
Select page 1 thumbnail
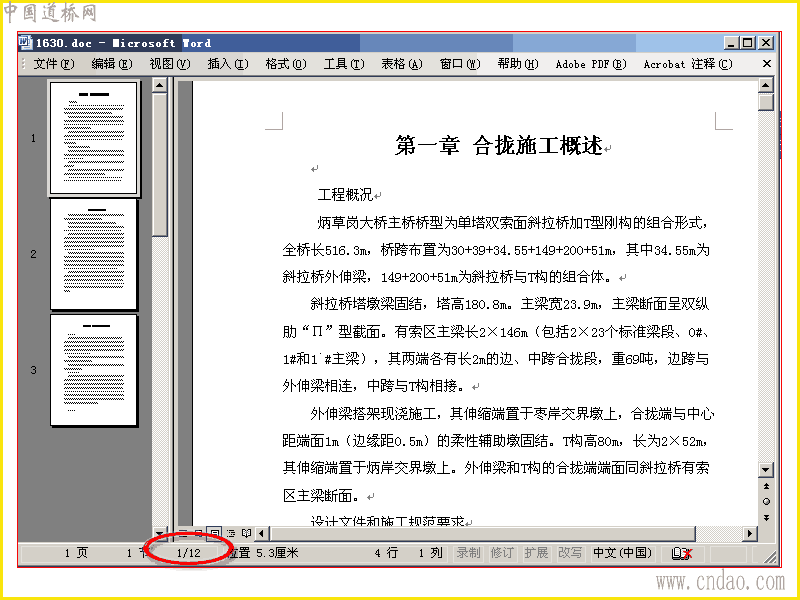[94, 138]
